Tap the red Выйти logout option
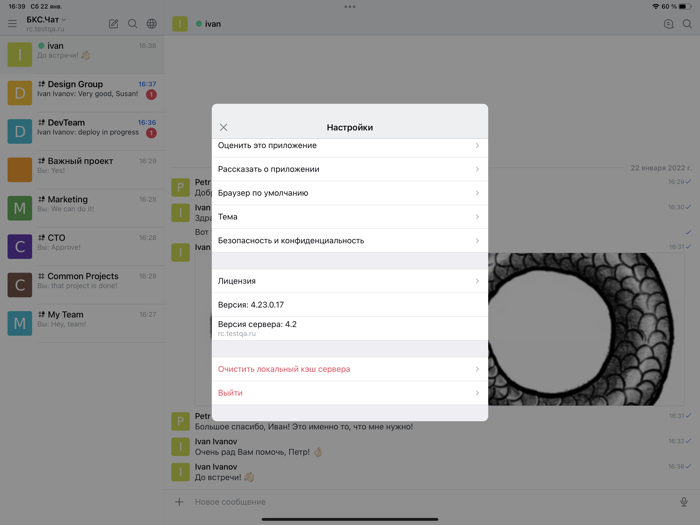 tap(350, 393)
